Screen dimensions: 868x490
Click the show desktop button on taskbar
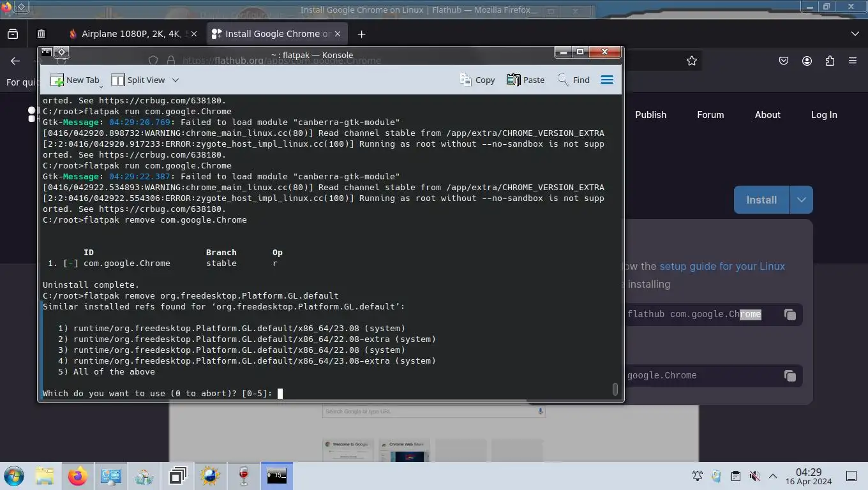coord(851,476)
